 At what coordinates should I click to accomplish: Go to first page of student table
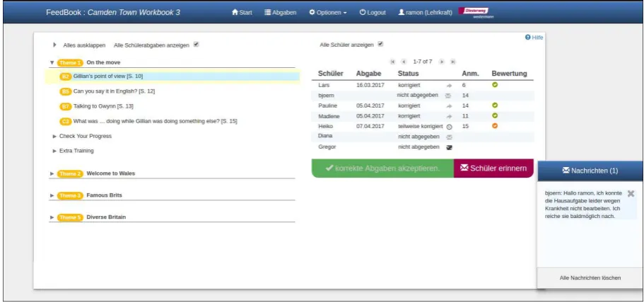[x=392, y=62]
